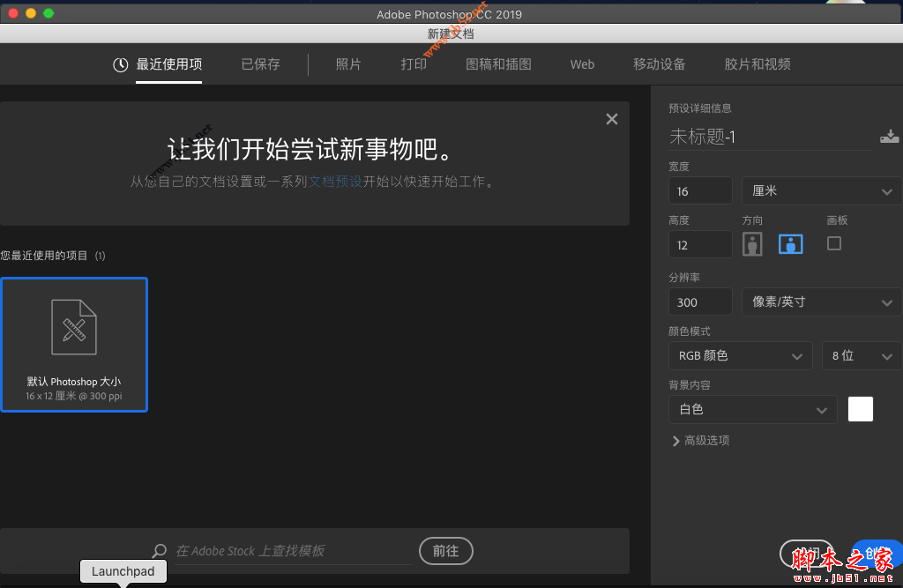The image size is (903, 588).
Task: Click the Adobe Stock search magnifier icon
Action: coord(159,551)
